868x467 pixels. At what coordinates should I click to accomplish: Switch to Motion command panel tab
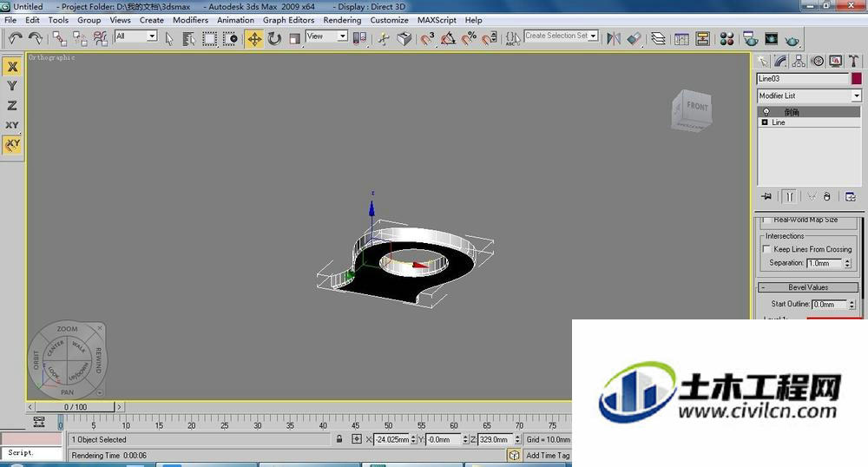[x=817, y=61]
